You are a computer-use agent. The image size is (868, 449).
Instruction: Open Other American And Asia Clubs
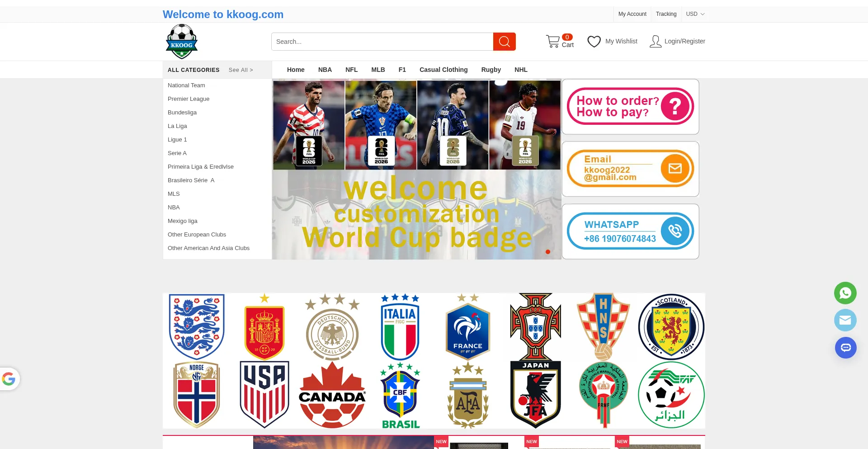coord(208,248)
